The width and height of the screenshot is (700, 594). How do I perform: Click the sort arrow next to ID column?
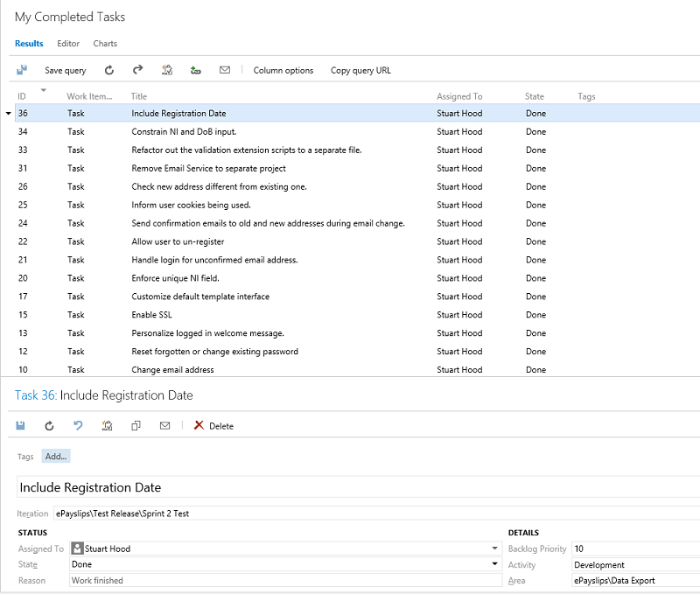tap(43, 90)
